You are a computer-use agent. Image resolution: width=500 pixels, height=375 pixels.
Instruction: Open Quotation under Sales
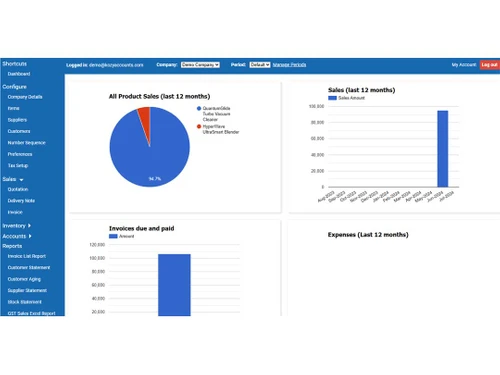coord(18,189)
